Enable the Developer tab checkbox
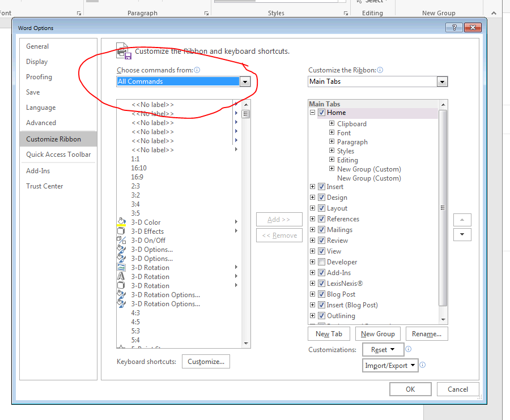510x420 pixels. (322, 262)
